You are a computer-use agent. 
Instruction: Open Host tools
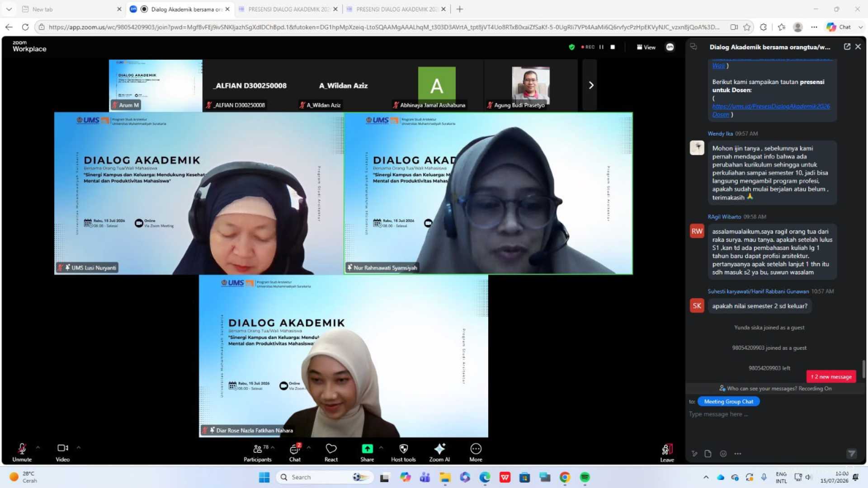coord(403,452)
